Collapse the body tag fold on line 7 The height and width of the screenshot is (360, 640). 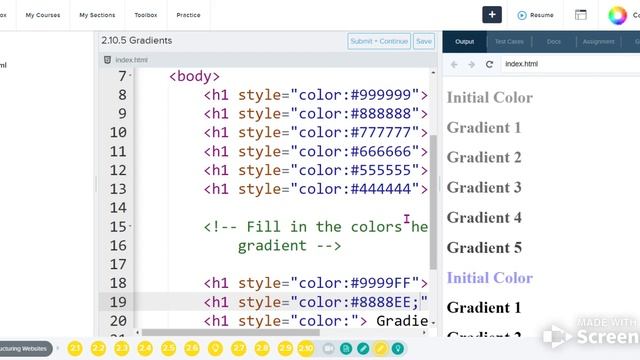tap(130, 76)
